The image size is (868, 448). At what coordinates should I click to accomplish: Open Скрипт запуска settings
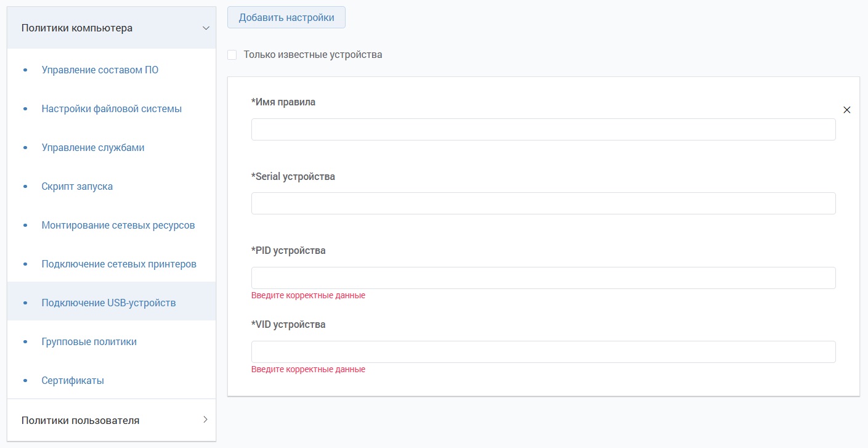point(77,187)
